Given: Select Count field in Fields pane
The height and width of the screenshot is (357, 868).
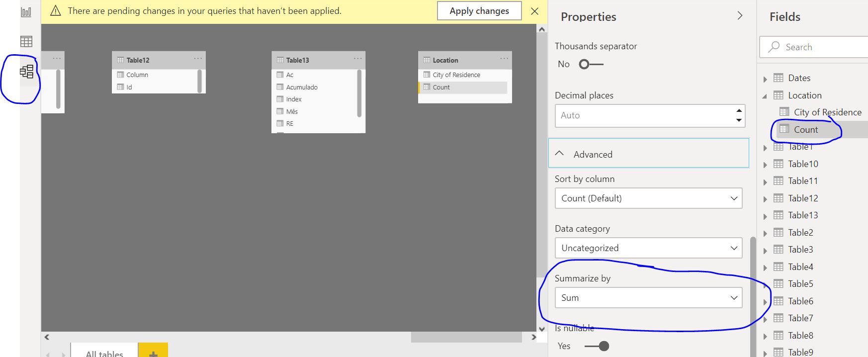Looking at the screenshot, I should (806, 129).
